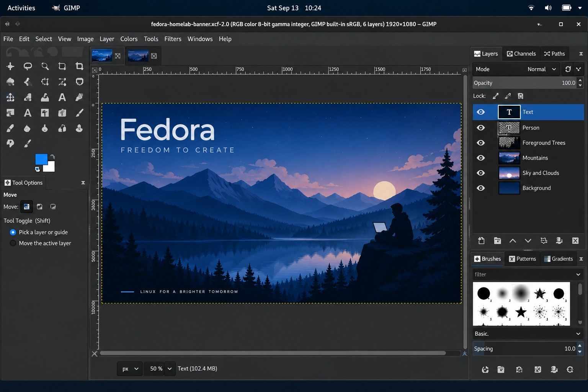Toggle visibility of Foreground Trees layer
The width and height of the screenshot is (588, 392).
481,143
